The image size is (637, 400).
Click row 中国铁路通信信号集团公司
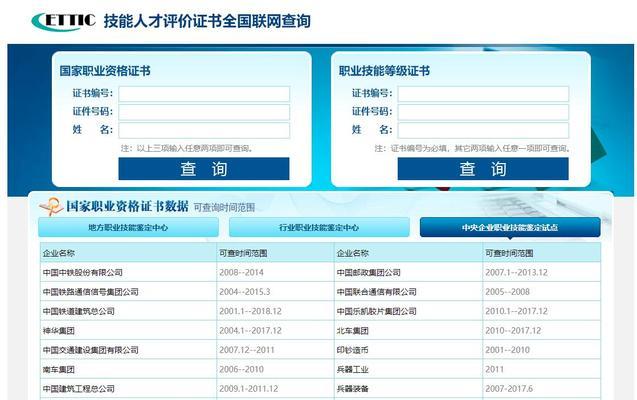pyautogui.click(x=91, y=292)
